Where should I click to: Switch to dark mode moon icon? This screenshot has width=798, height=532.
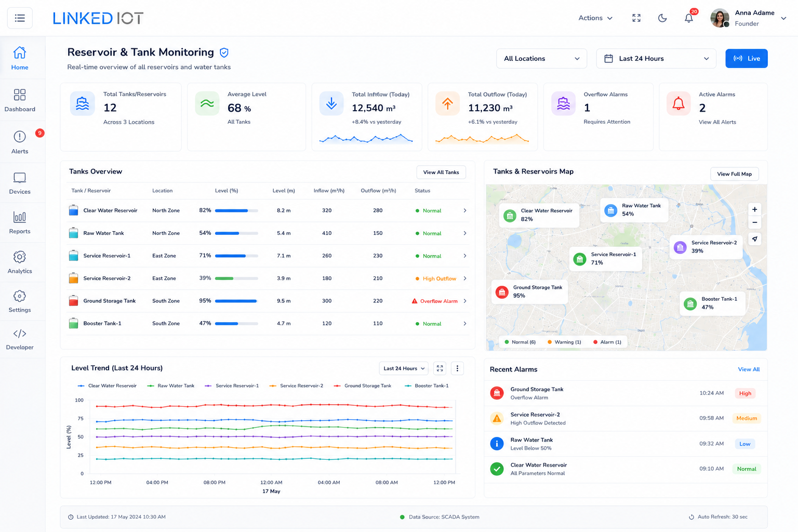662,18
